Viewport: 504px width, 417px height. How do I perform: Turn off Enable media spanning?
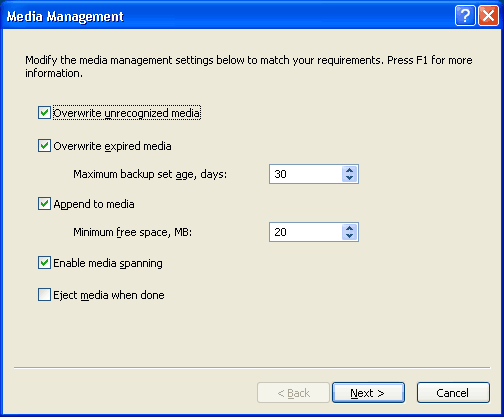pyautogui.click(x=44, y=263)
